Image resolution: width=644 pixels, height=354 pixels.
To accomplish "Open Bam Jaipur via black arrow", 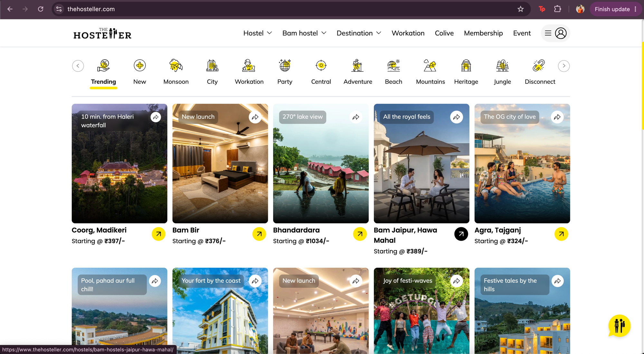I will 461,234.
